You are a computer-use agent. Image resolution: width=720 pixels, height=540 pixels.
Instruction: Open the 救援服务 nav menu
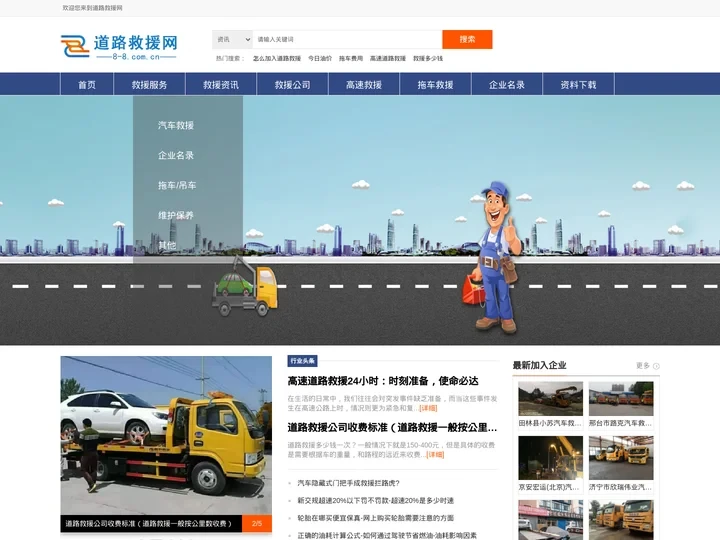[x=149, y=84]
